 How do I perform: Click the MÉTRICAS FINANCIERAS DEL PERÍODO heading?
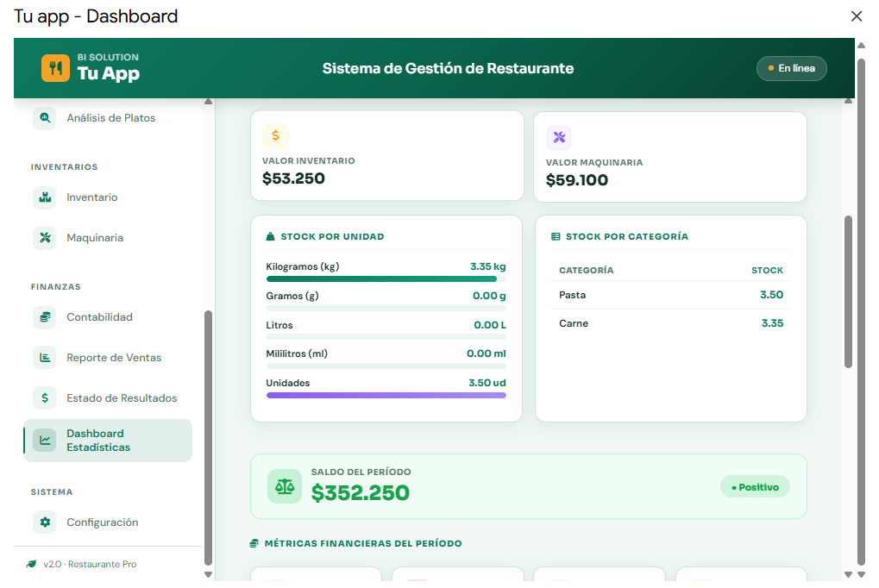[363, 543]
